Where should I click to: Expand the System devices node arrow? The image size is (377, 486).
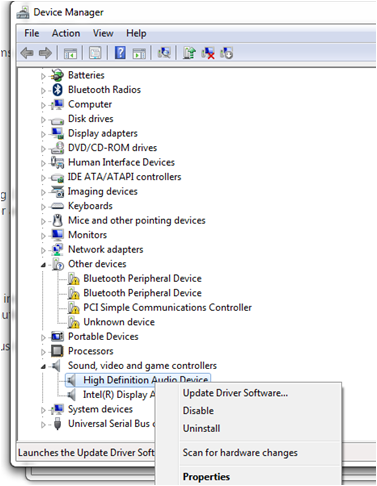click(43, 410)
